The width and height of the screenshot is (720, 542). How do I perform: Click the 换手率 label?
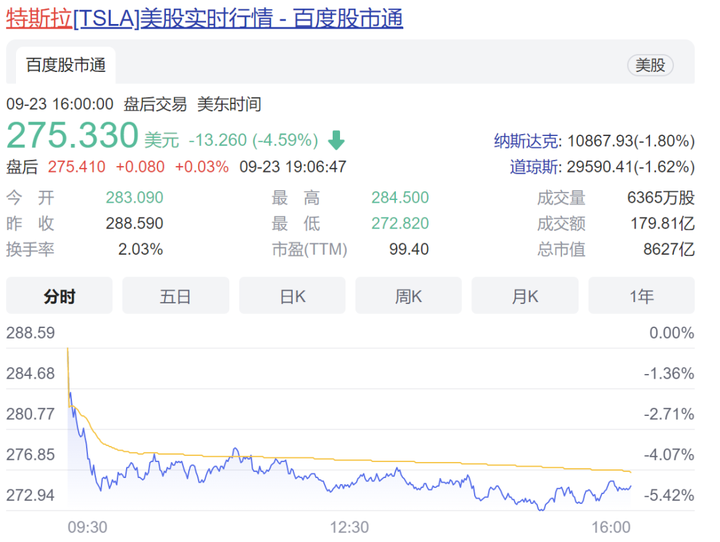coord(30,249)
